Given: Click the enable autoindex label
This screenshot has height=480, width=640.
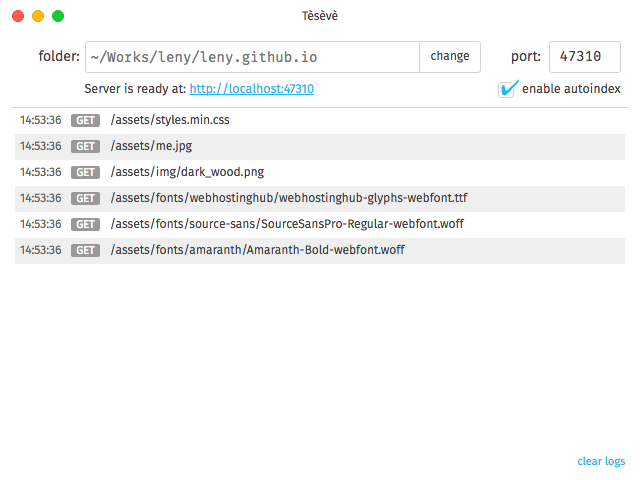Looking at the screenshot, I should (571, 89).
